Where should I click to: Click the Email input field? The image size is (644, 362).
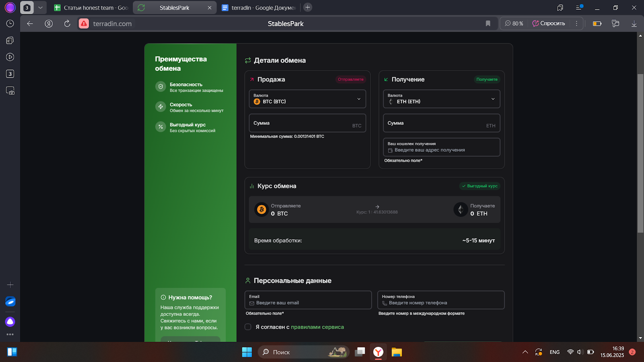(x=308, y=300)
